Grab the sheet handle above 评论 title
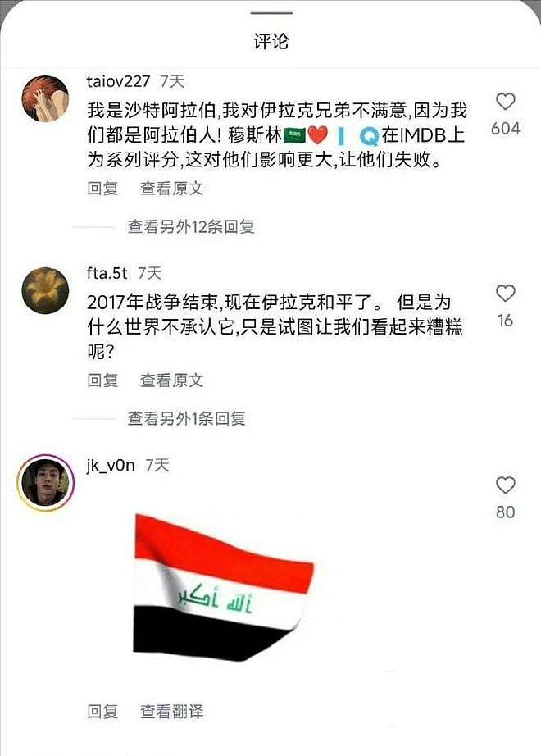Viewport: 541px width, 756px height. 271,13
